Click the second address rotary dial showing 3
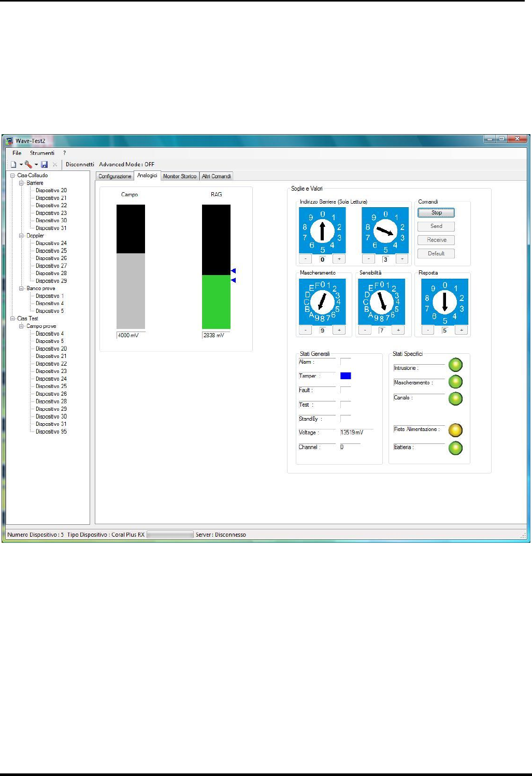This screenshot has height=776, width=532. pos(385,231)
